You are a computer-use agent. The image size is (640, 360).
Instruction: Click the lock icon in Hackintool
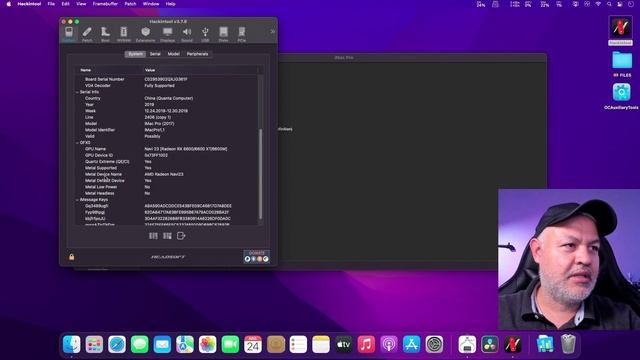(x=71, y=257)
